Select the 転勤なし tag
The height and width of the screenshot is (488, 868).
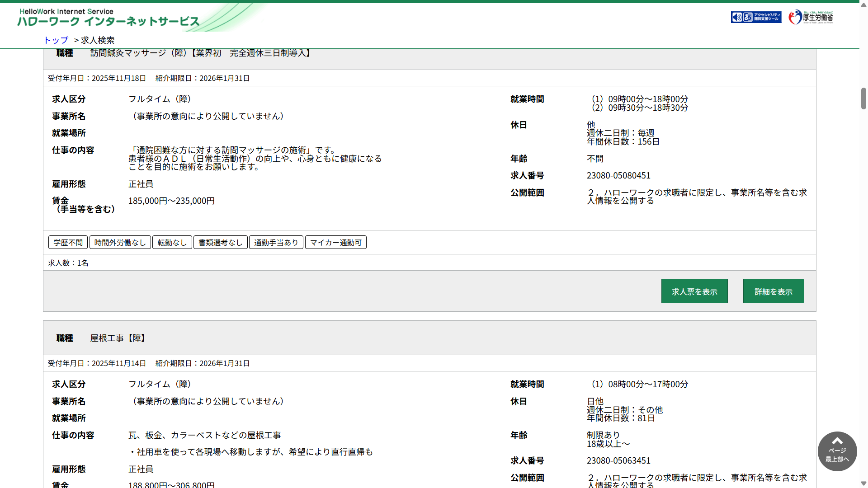click(x=172, y=243)
